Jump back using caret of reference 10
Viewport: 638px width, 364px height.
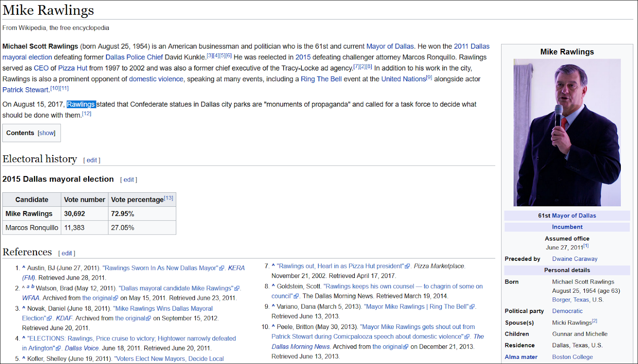(273, 327)
